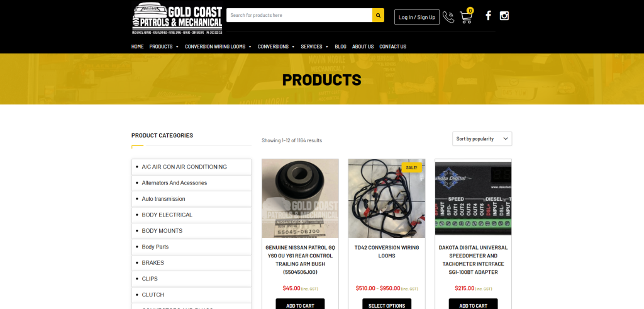The height and width of the screenshot is (309, 644).
Task: Open the shopping cart icon
Action: pos(466,16)
